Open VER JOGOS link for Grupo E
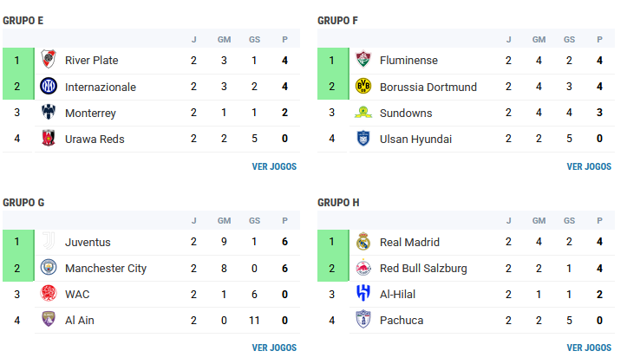Screen dimensions: 627x364 (x=274, y=166)
